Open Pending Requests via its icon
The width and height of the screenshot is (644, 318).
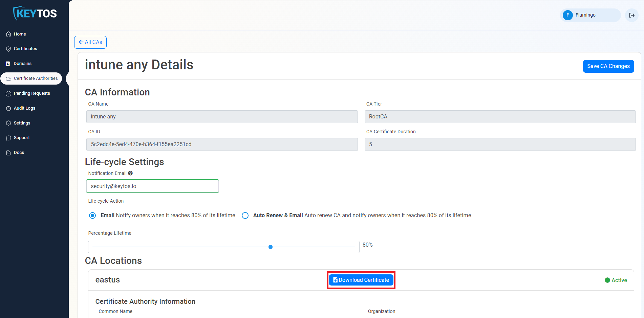[x=8, y=93]
